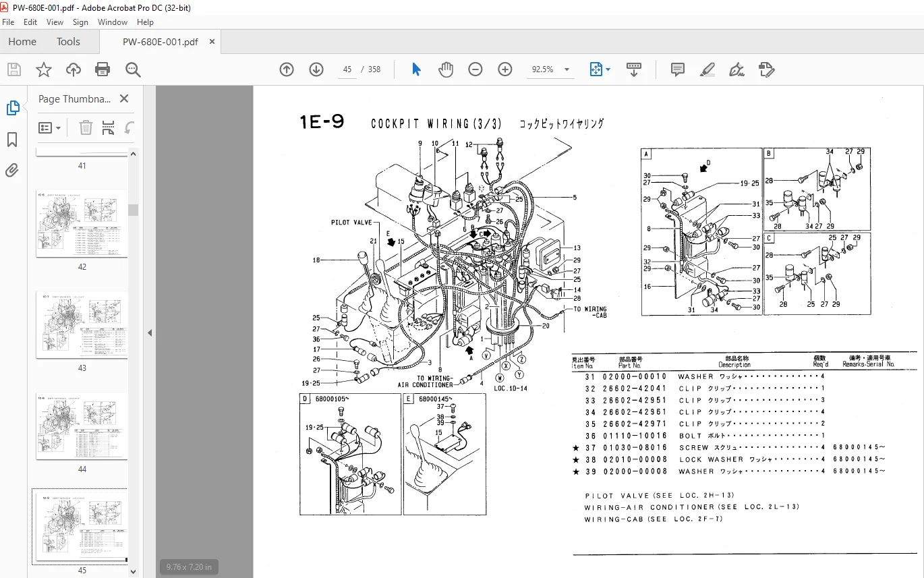Viewport: 924px width, 578px height.
Task: Open the Help menu
Action: (145, 22)
